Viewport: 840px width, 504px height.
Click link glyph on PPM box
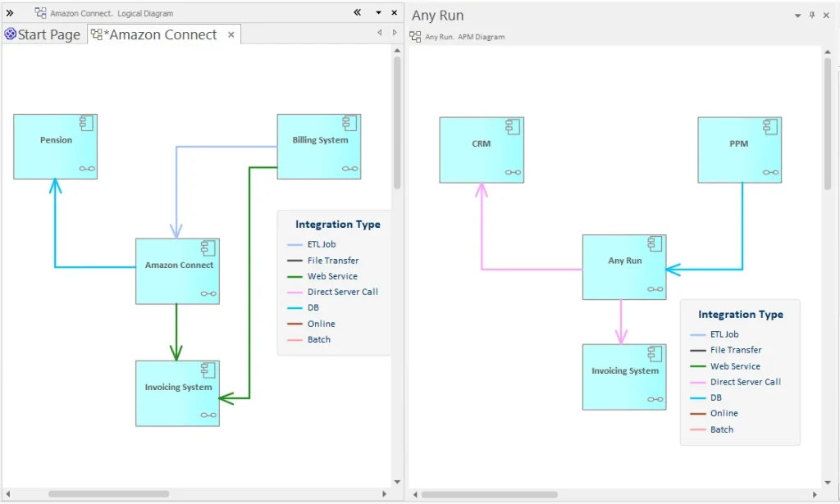coord(770,172)
